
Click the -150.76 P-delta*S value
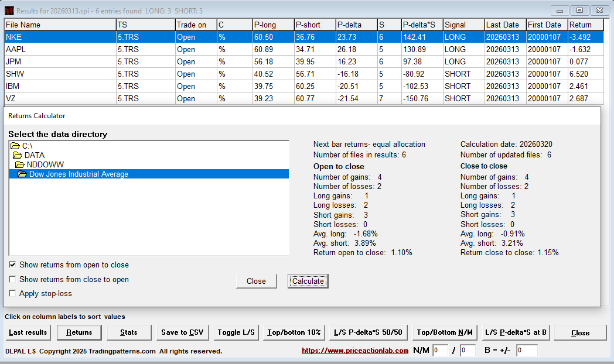coord(422,98)
